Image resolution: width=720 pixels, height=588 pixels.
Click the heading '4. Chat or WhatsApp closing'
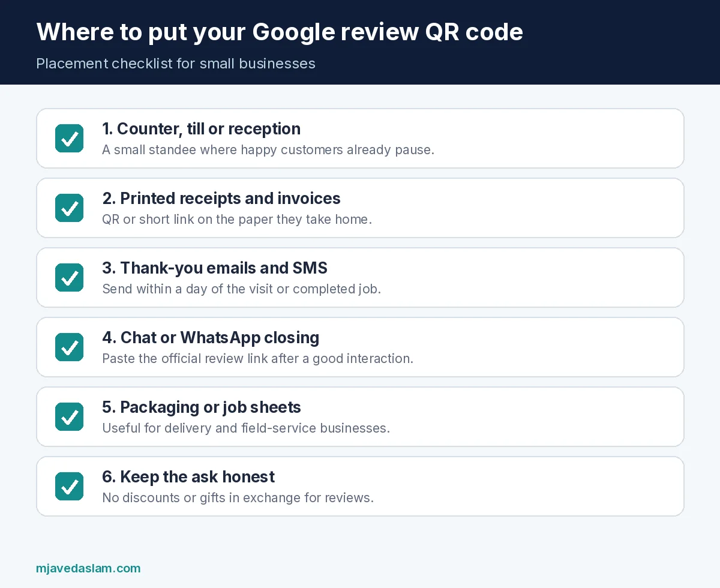pyautogui.click(x=211, y=338)
